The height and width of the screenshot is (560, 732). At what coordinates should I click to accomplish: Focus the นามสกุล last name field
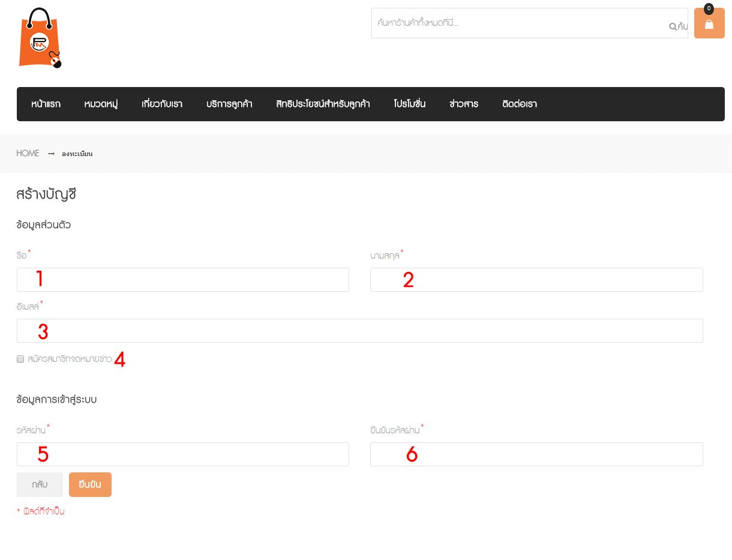click(536, 280)
